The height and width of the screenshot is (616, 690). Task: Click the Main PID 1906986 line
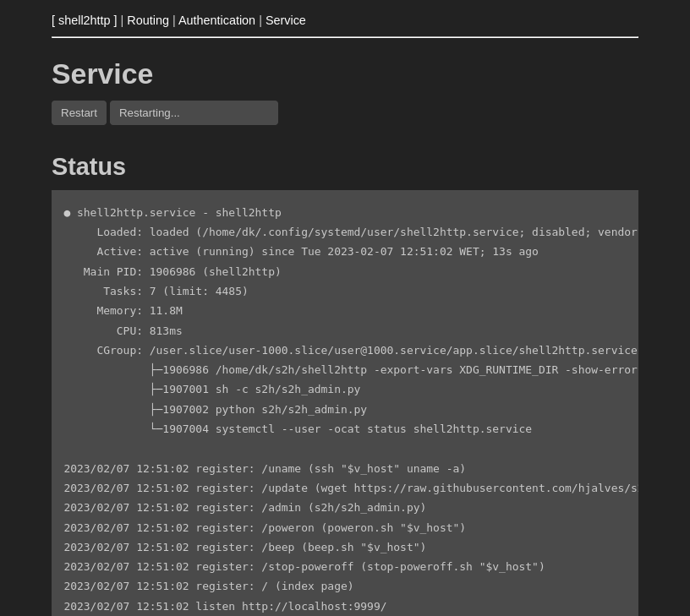coord(182,272)
